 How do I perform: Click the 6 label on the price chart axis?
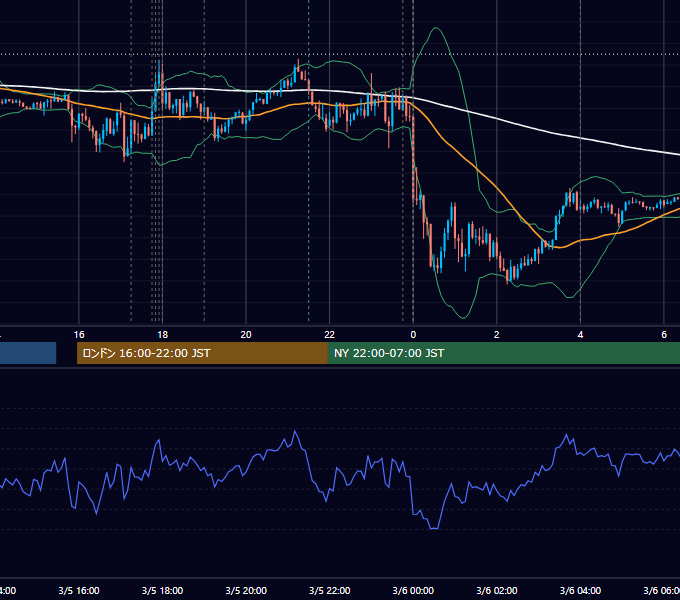tap(664, 335)
